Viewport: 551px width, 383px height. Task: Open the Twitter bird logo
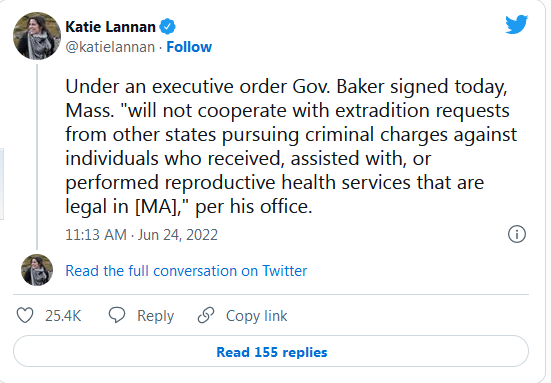click(x=517, y=24)
